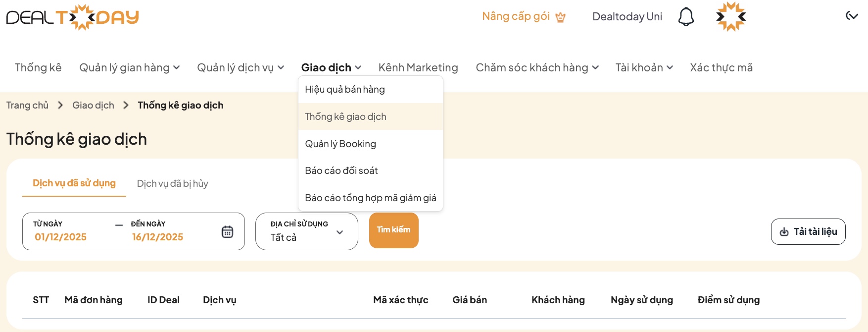Open the Địa chỉ sử dụng dropdown
Screen dimensions: 868x332
point(307,231)
